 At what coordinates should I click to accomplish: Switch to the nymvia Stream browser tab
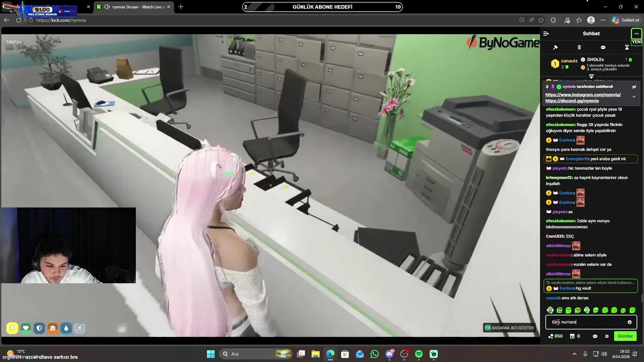click(x=134, y=7)
